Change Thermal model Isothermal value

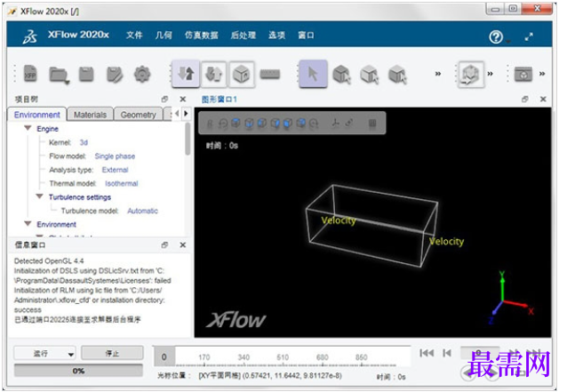(122, 183)
